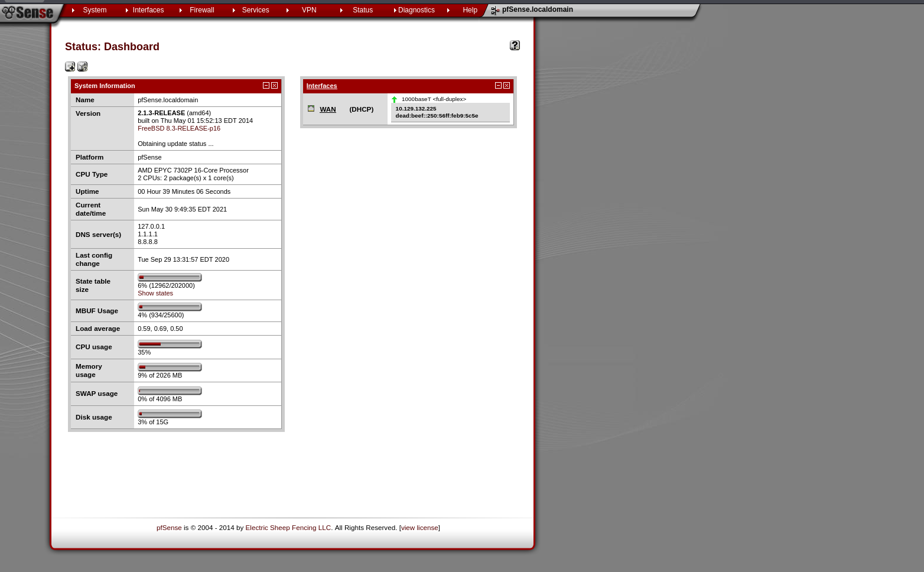Open the dashboard help icon
Viewport: 924px width, 572px height.
515,45
